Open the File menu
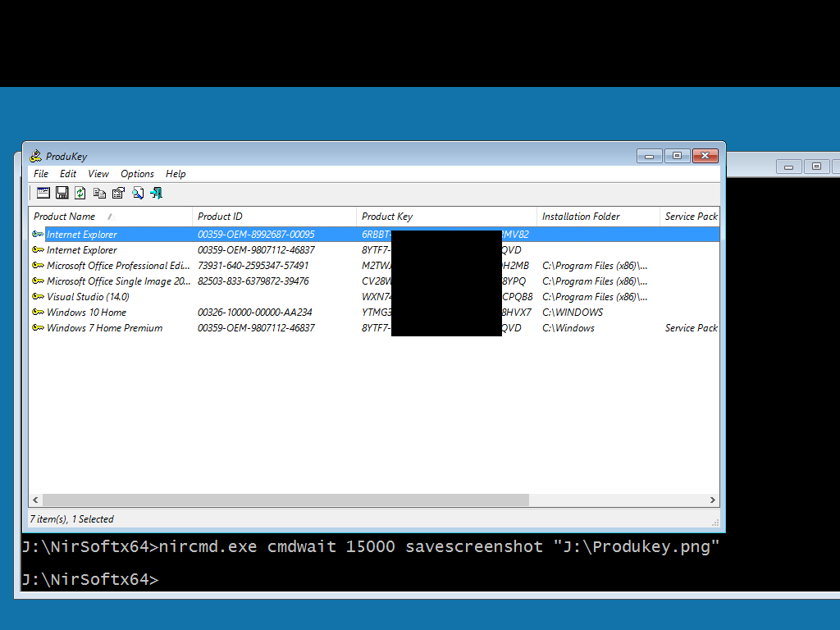The height and width of the screenshot is (630, 840). coord(41,174)
